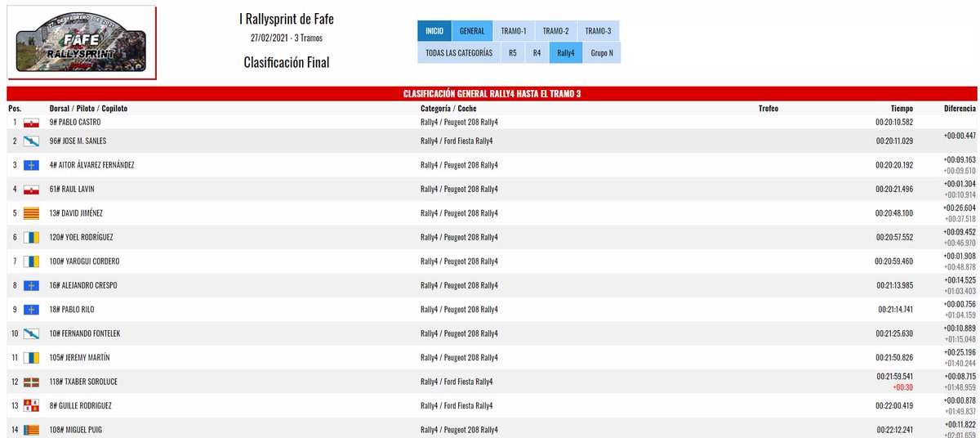This screenshot has height=438, width=980.
Task: Click the flag icon for David Jiménez
Action: pyautogui.click(x=30, y=213)
